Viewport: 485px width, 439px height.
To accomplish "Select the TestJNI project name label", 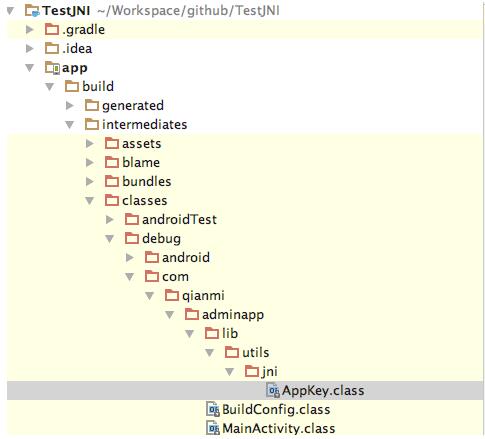I will point(66,11).
